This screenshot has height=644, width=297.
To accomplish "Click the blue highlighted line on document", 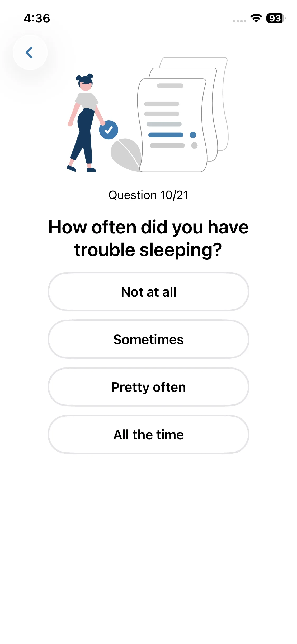I will (166, 135).
